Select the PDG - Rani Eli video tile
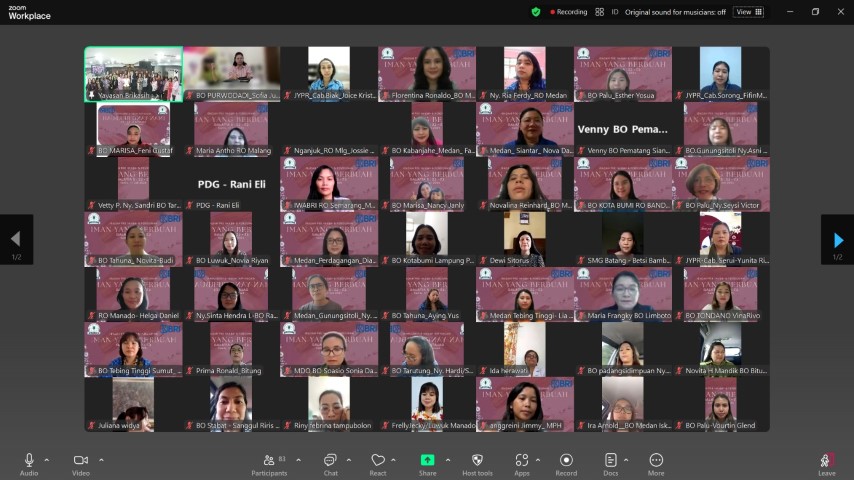The height and width of the screenshot is (480, 854). 232,184
